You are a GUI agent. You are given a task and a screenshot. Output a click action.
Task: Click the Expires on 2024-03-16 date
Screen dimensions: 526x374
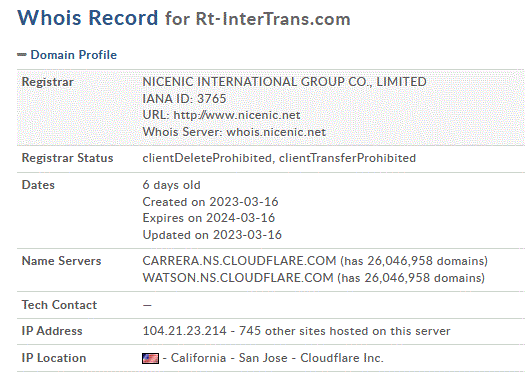click(x=209, y=218)
